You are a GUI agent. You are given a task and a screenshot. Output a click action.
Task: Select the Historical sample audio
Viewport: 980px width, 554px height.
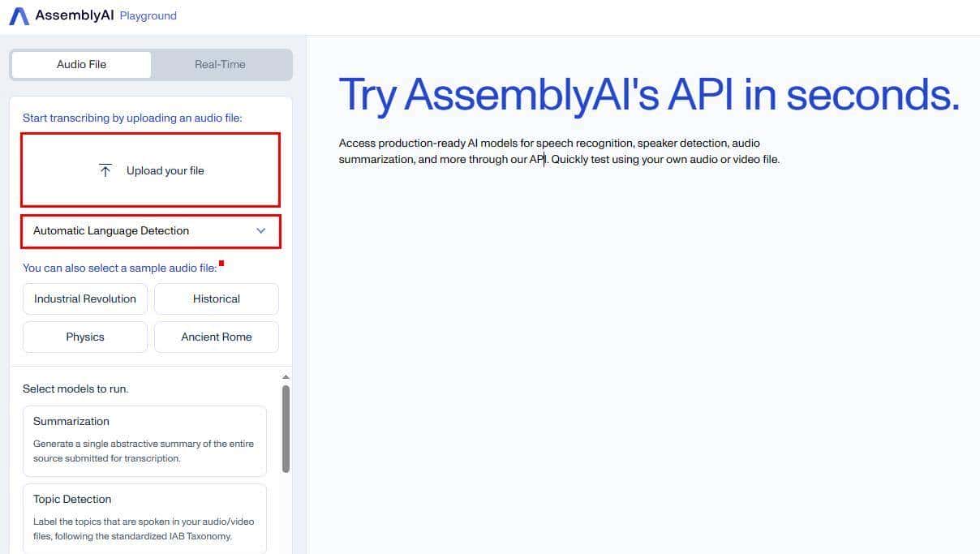(x=217, y=298)
